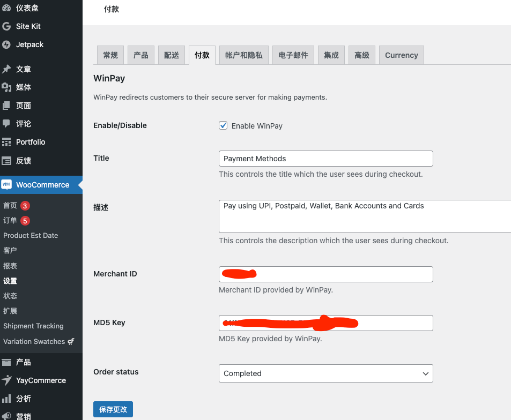Open the Currency tab
Screen dimensions: 511x420
click(402, 55)
